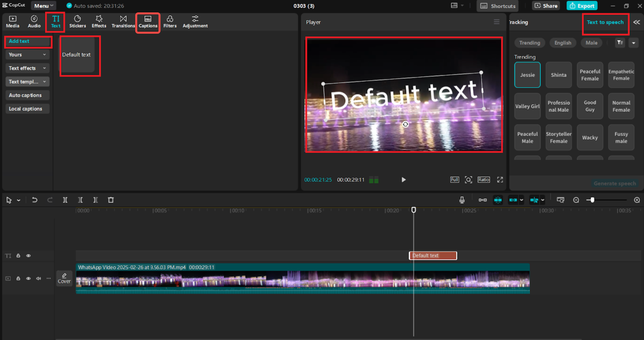Record a voiceover with the microphone
This screenshot has width=644, height=340.
[x=462, y=200]
